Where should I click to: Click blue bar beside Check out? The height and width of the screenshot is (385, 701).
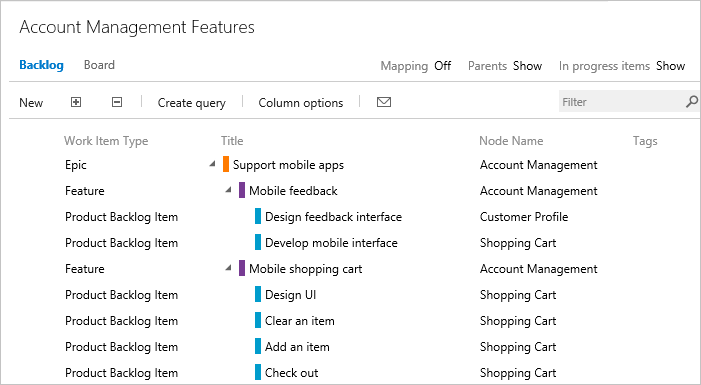(258, 372)
